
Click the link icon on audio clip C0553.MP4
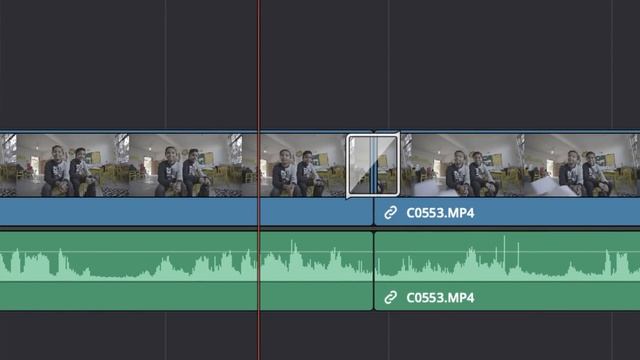(390, 298)
